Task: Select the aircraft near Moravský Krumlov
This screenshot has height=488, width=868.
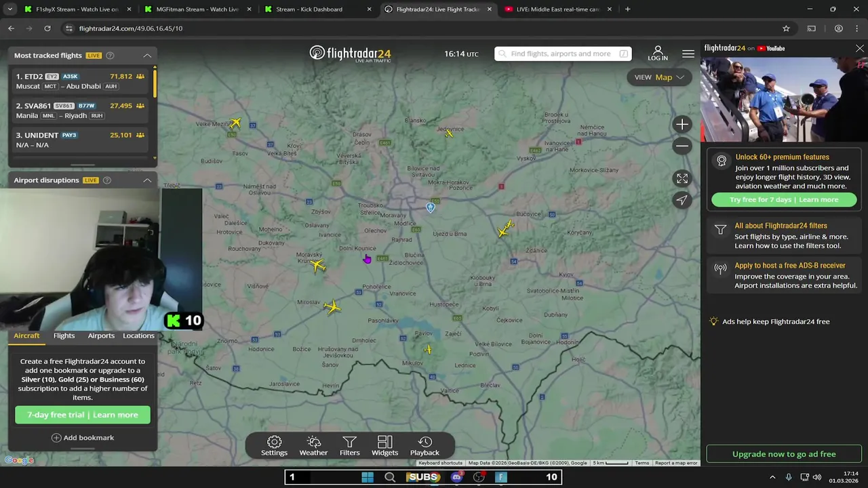Action: (317, 265)
